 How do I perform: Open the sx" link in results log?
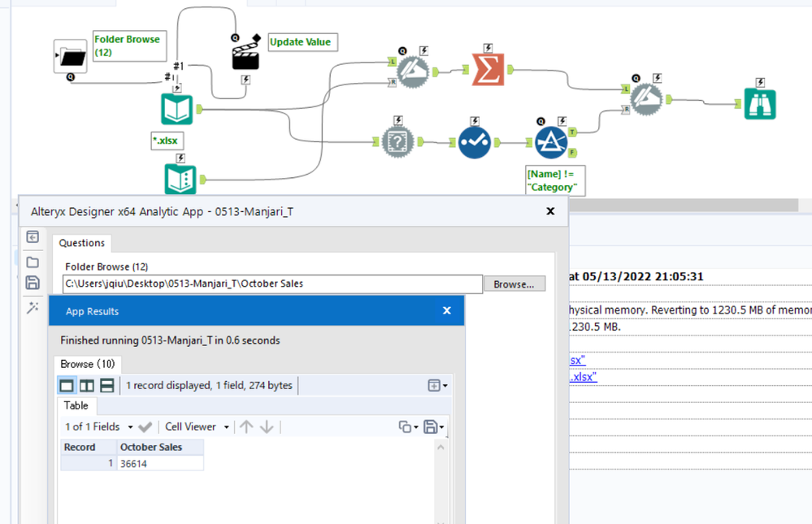577,361
